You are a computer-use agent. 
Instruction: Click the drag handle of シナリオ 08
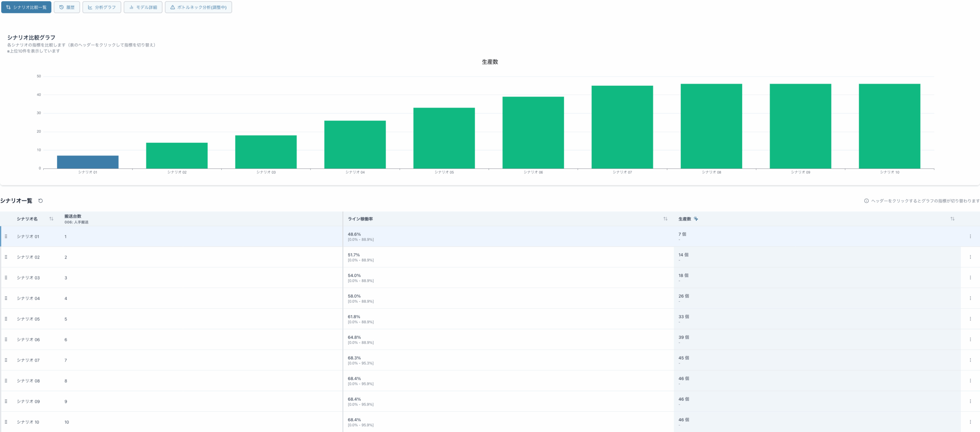point(6,381)
